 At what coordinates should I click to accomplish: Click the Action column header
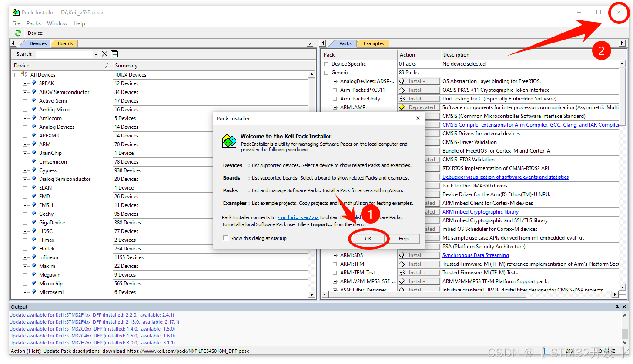click(419, 55)
